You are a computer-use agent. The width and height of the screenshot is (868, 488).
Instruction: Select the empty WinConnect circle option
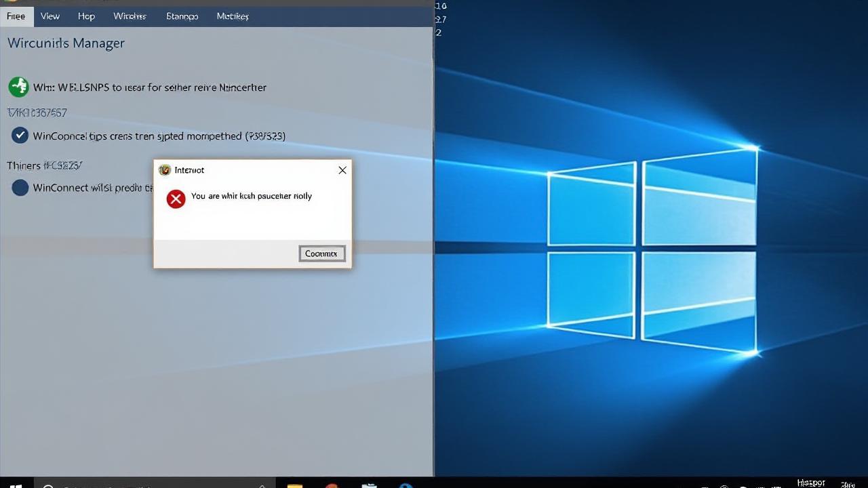[x=20, y=188]
